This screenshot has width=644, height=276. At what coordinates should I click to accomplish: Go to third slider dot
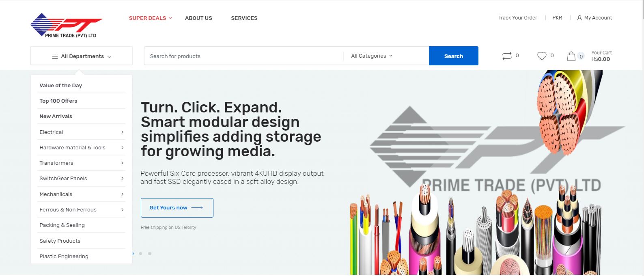pos(150,254)
